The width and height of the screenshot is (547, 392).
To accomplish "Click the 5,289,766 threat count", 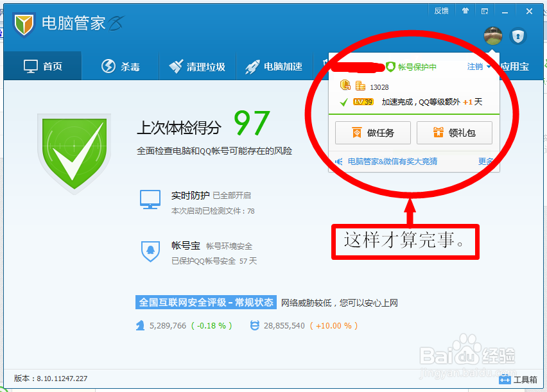I will click(x=168, y=326).
